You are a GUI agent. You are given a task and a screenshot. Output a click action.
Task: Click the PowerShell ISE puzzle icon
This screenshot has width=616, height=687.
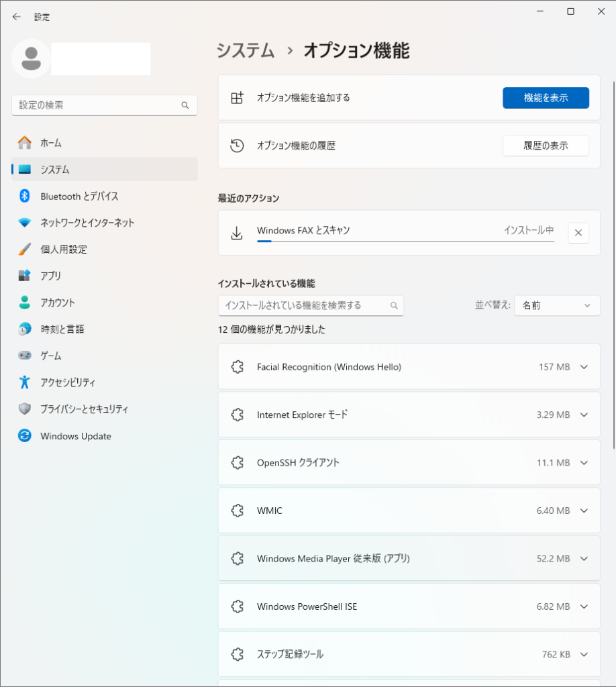point(237,606)
